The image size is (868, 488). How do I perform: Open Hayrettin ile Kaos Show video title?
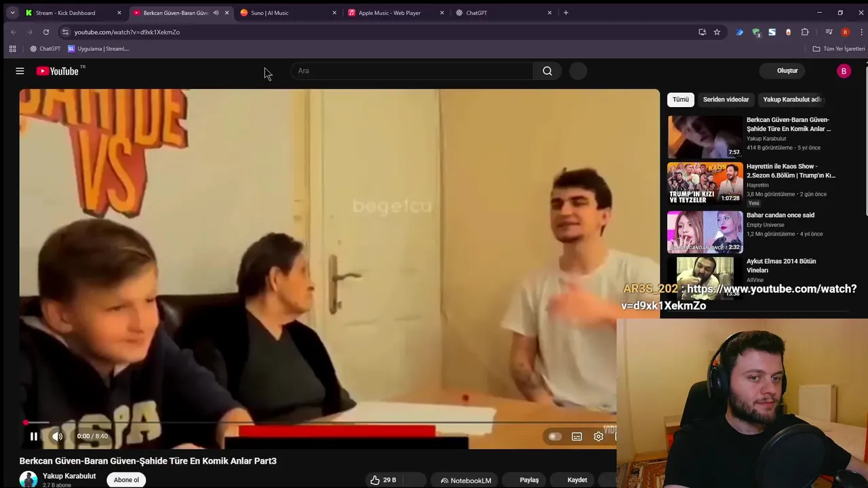point(791,171)
